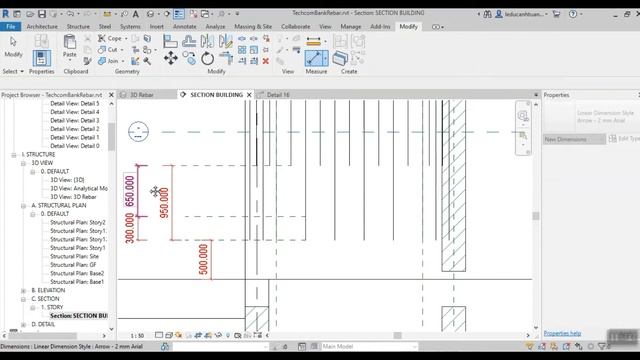Open the Main Model dropdown
This screenshot has width=640, height=360.
point(369,347)
